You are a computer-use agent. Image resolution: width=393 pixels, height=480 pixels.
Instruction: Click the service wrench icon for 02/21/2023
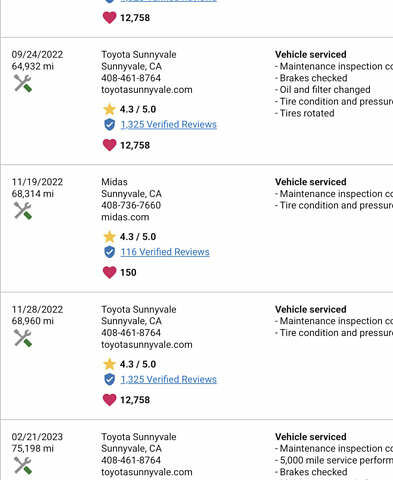23,465
